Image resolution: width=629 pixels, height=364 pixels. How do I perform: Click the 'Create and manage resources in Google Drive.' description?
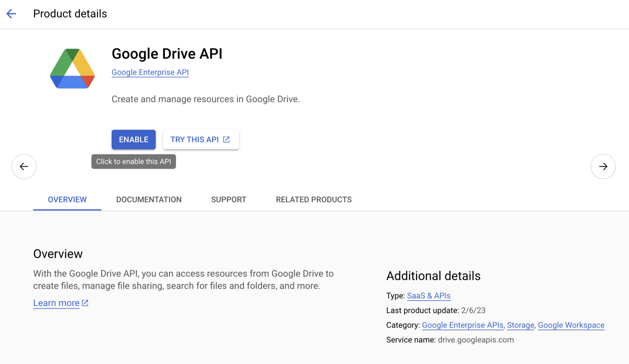206,99
